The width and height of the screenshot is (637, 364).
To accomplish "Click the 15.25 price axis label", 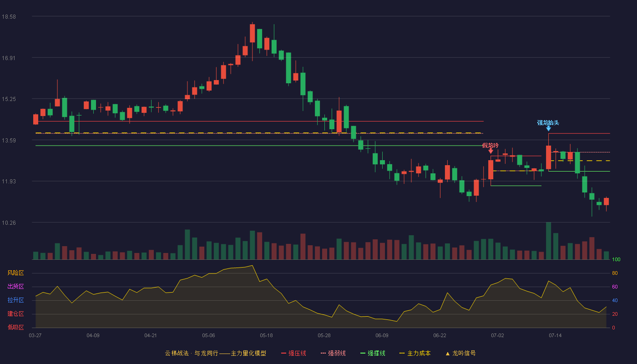I will tap(9, 99).
